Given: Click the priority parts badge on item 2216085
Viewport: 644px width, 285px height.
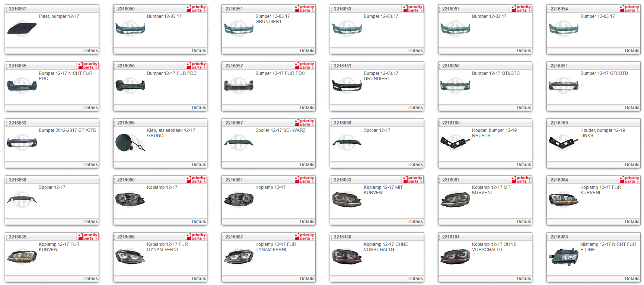Looking at the screenshot, I should coord(87,237).
